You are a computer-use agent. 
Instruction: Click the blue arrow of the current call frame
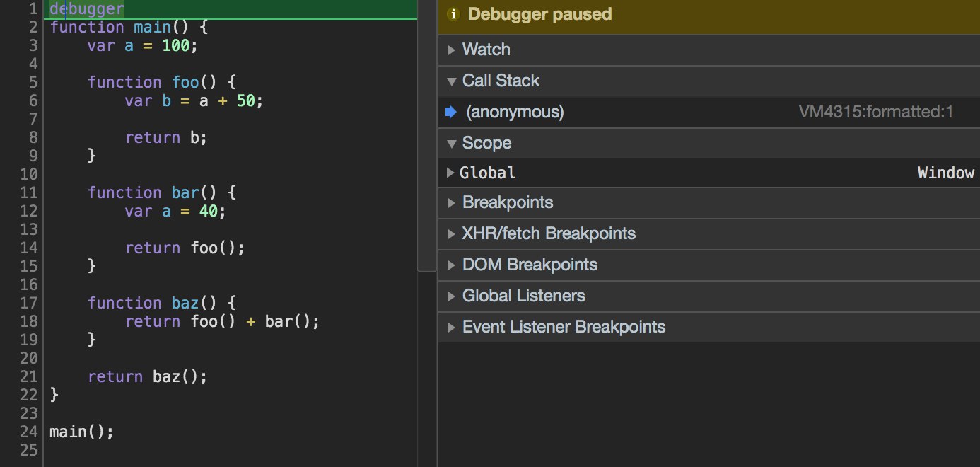coord(452,112)
